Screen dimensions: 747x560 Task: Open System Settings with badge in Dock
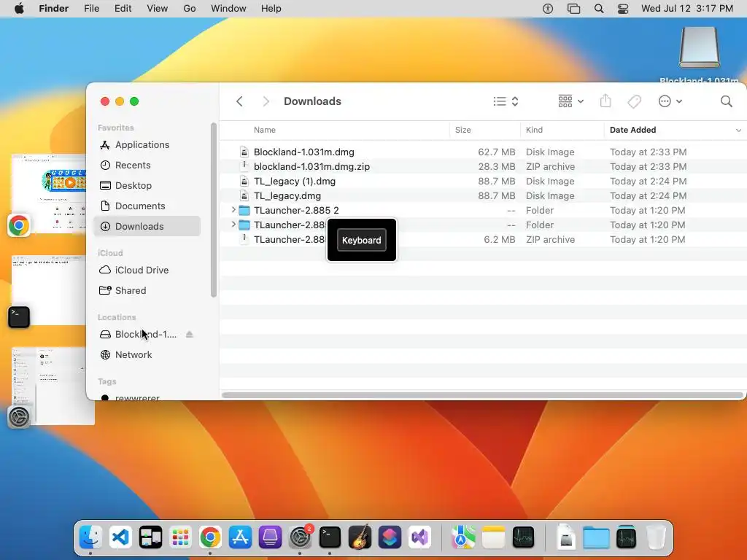coord(300,537)
